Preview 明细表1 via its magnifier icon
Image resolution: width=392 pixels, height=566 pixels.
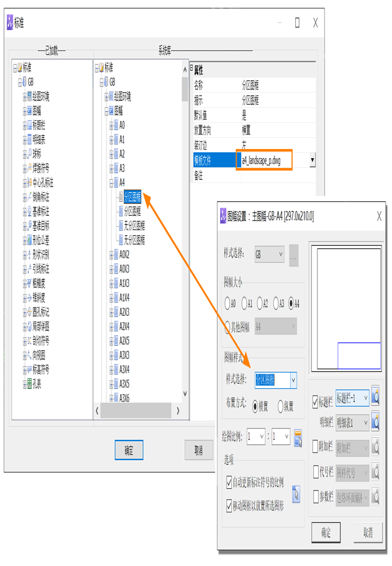[376, 422]
